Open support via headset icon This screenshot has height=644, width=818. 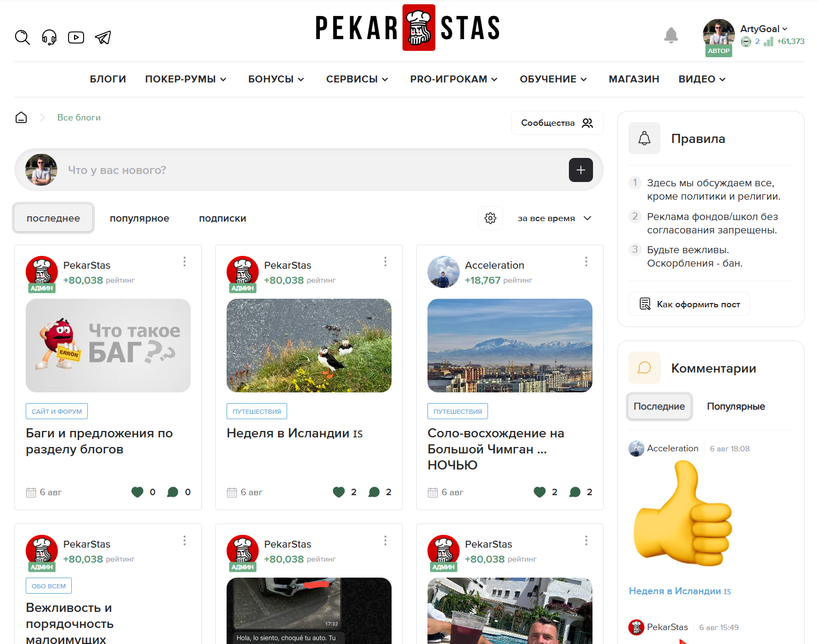(49, 37)
